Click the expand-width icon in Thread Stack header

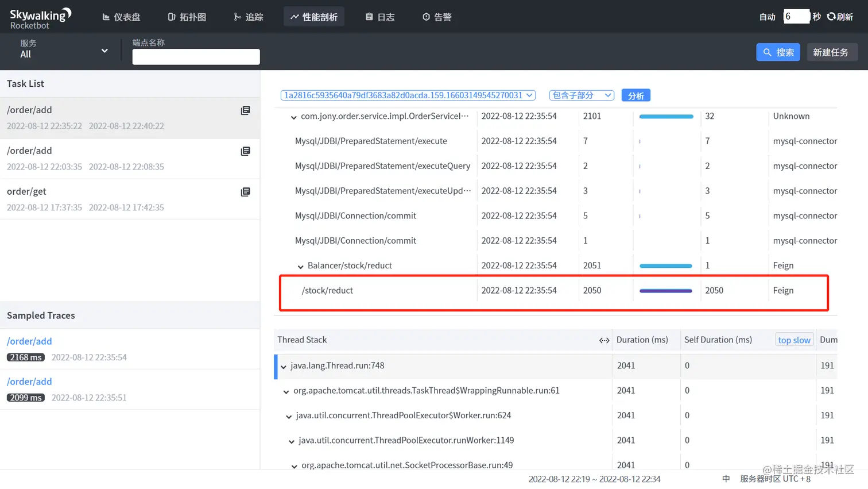point(604,340)
